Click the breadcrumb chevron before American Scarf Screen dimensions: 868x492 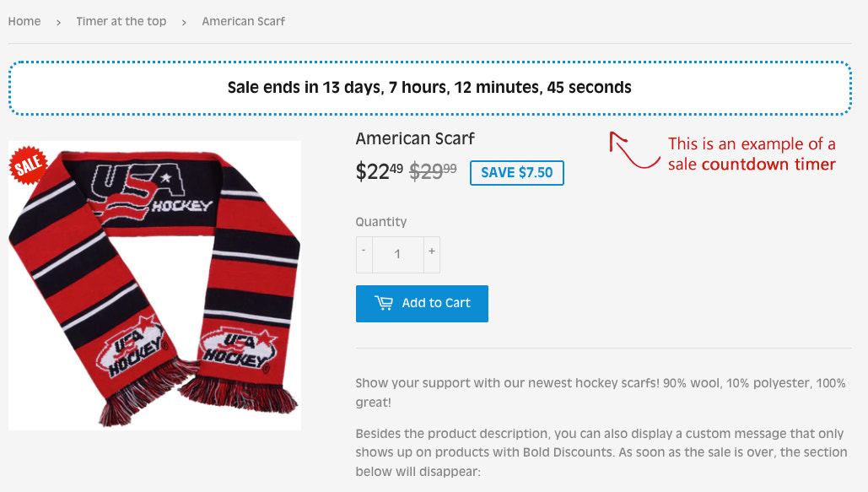click(x=183, y=22)
